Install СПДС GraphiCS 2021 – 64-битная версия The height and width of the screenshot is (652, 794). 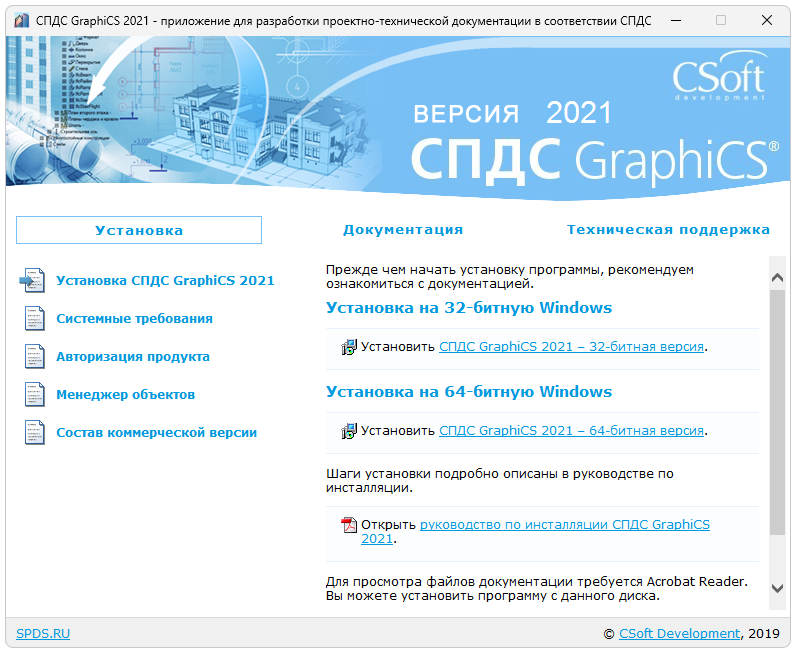tap(571, 431)
